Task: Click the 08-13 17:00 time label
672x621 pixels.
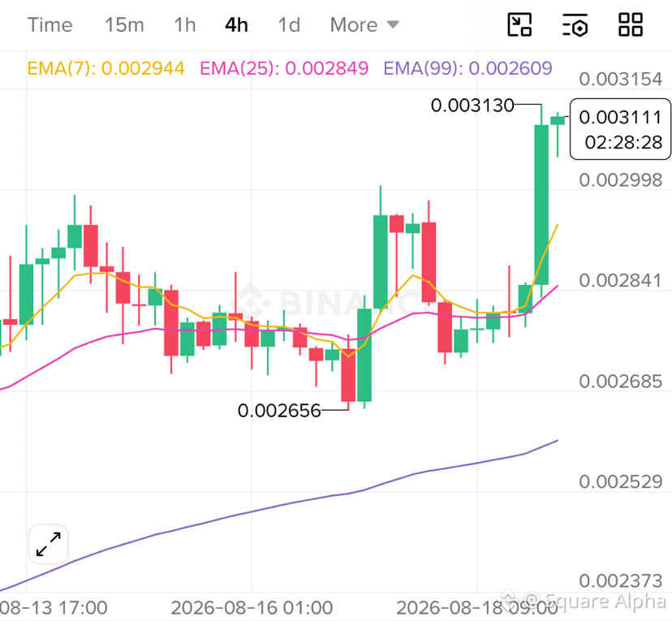Action: tap(54, 608)
